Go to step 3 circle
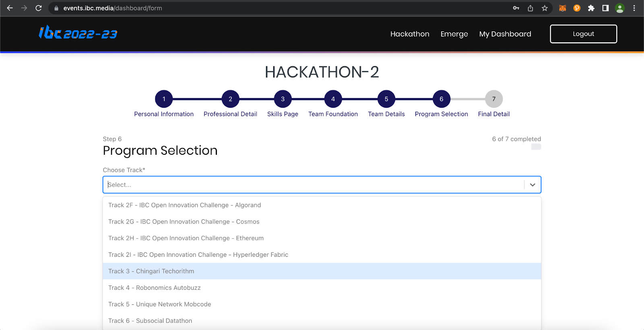Screen dimensions: 644x330 coord(283,99)
